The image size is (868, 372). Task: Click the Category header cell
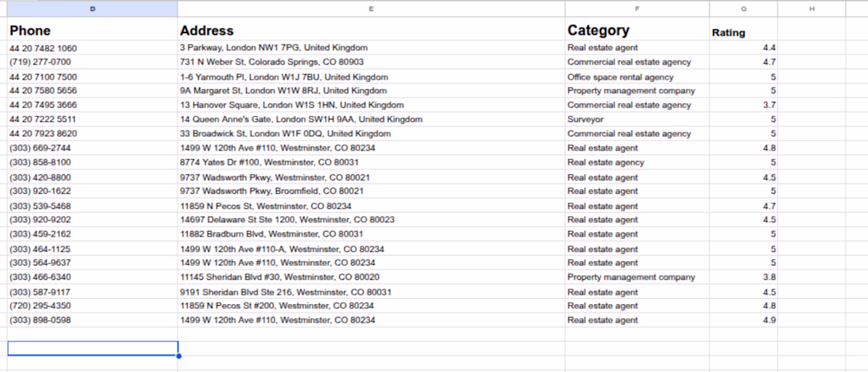pyautogui.click(x=637, y=29)
